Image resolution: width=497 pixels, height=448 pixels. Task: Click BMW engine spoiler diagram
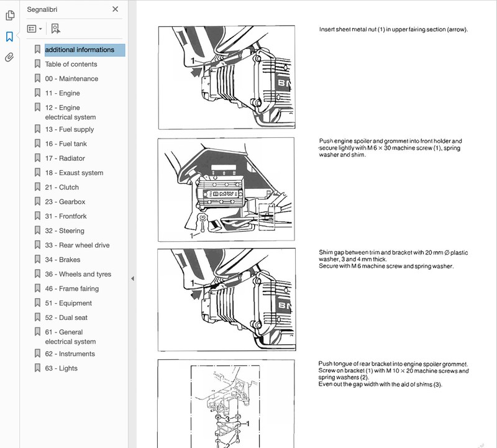[x=226, y=190]
